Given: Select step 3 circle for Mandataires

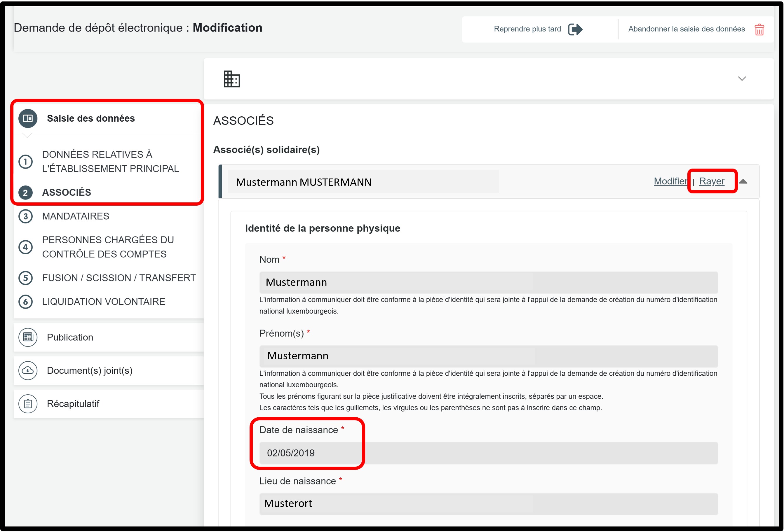Looking at the screenshot, I should pos(26,216).
